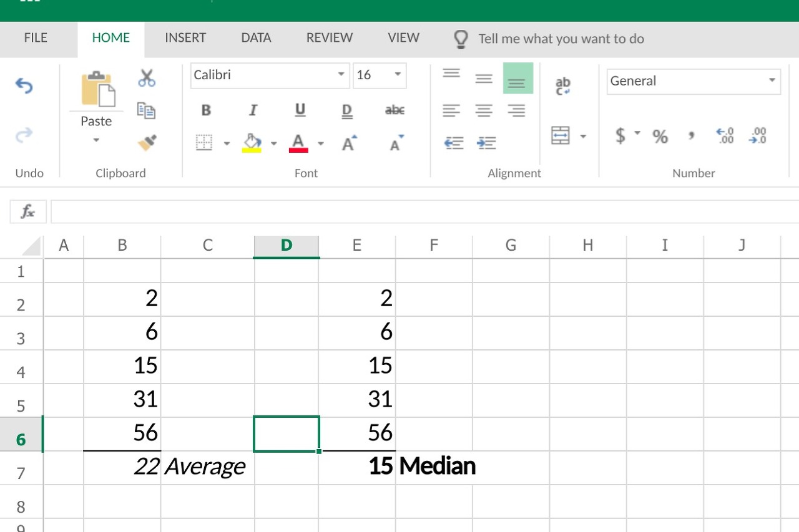This screenshot has height=532, width=799.
Task: Click Center text alignment icon
Action: [x=484, y=111]
